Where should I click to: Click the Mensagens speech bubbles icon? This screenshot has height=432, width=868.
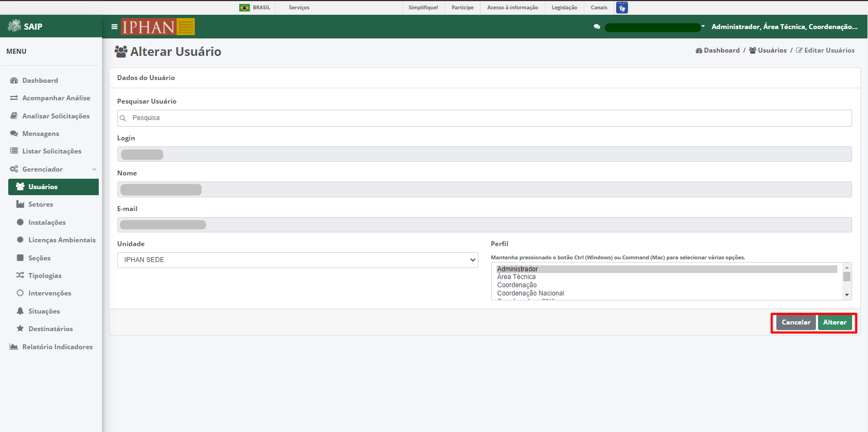pyautogui.click(x=14, y=134)
